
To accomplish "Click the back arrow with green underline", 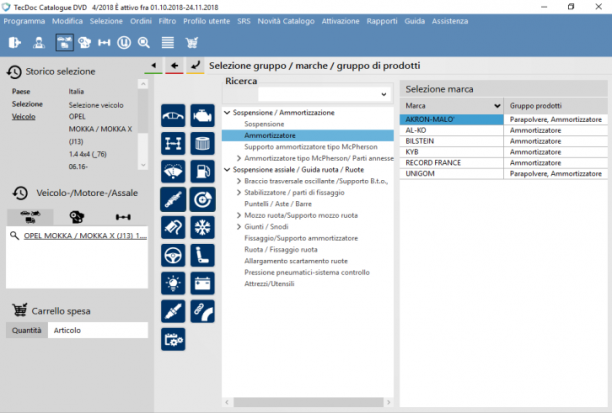I will click(x=153, y=66).
